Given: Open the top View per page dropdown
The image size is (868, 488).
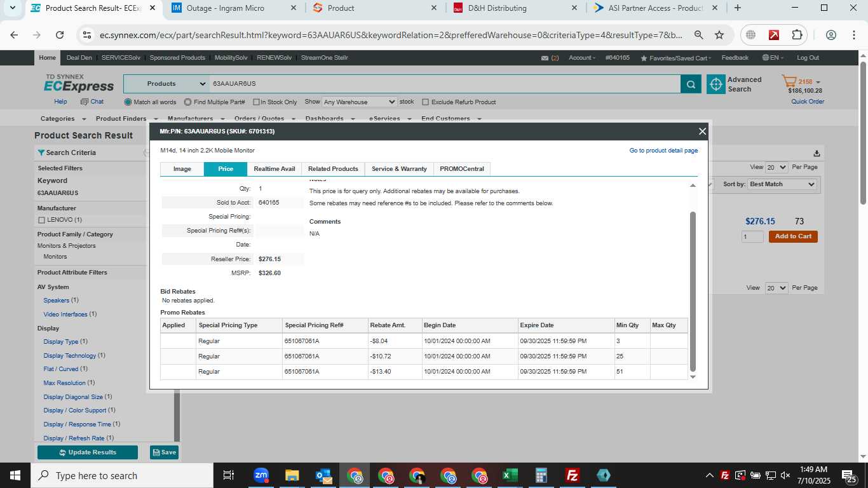Looking at the screenshot, I should click(x=776, y=167).
